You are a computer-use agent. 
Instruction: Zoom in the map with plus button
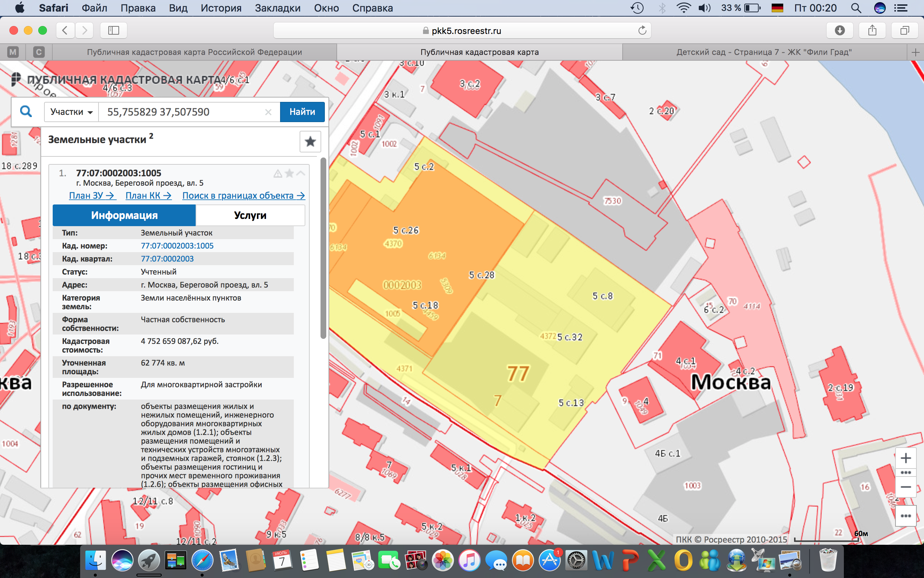(x=906, y=458)
